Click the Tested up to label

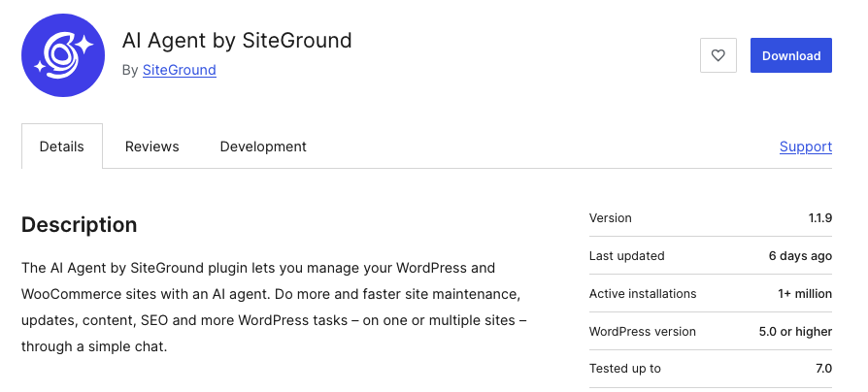pos(625,368)
